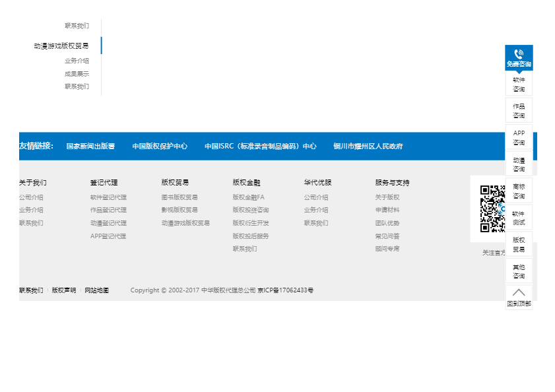The width and height of the screenshot is (555, 392).
Task: Open 顾问专席 footer link
Action: click(387, 249)
